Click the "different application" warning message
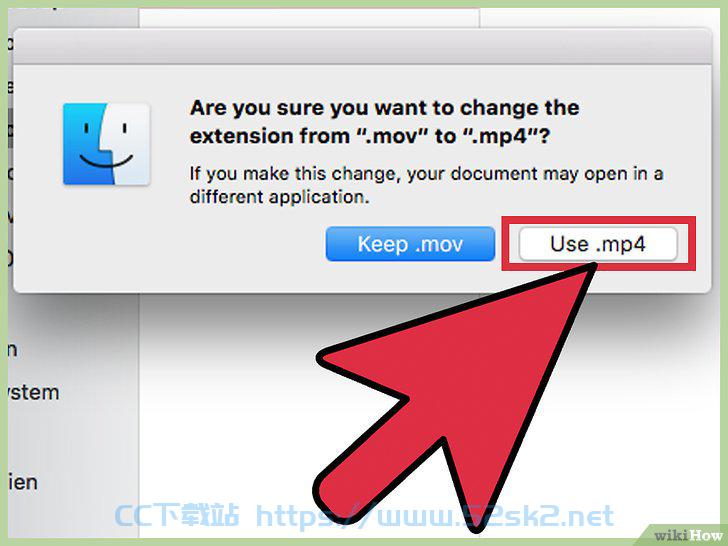Viewport: 728px width, 546px height. click(x=426, y=185)
